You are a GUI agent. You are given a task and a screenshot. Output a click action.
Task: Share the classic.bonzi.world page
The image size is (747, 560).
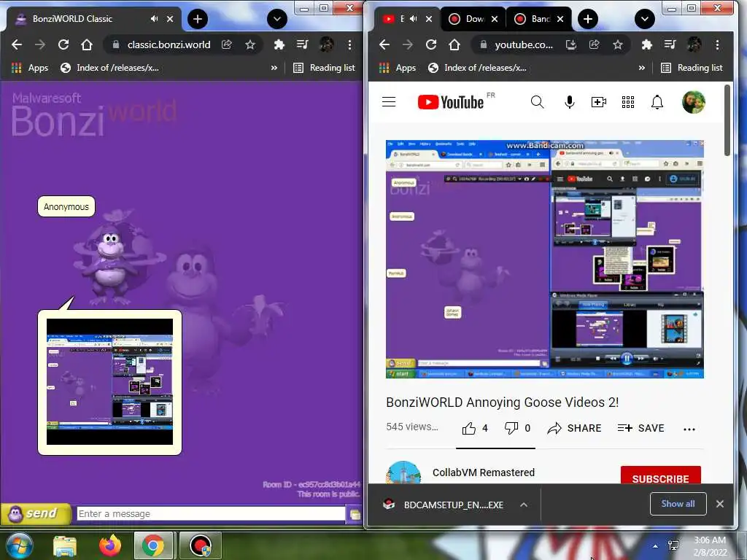coord(227,44)
